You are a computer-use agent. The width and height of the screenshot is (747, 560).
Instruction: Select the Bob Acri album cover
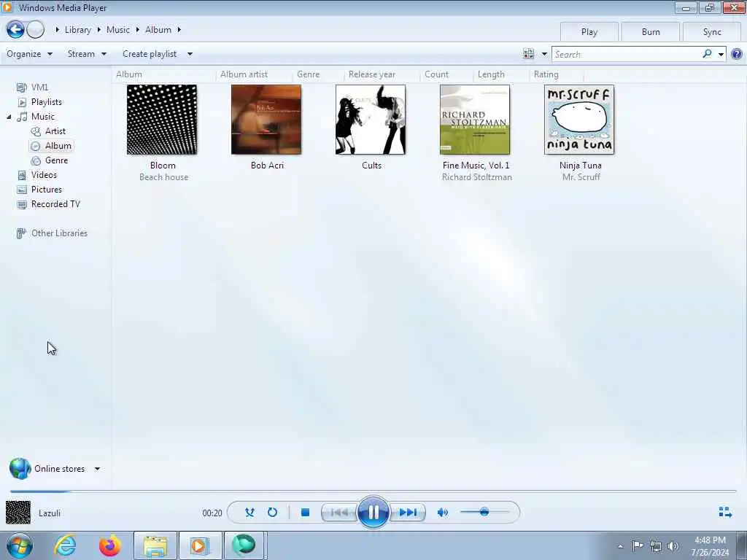[266, 120]
